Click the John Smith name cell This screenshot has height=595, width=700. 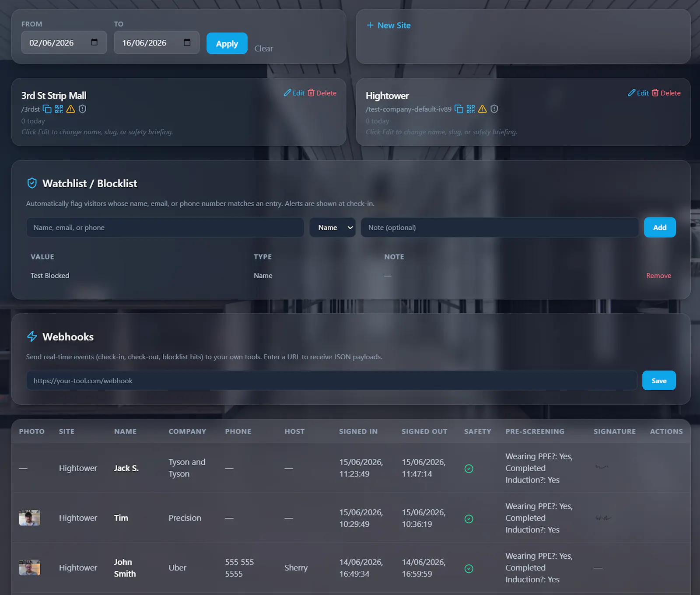click(x=125, y=568)
